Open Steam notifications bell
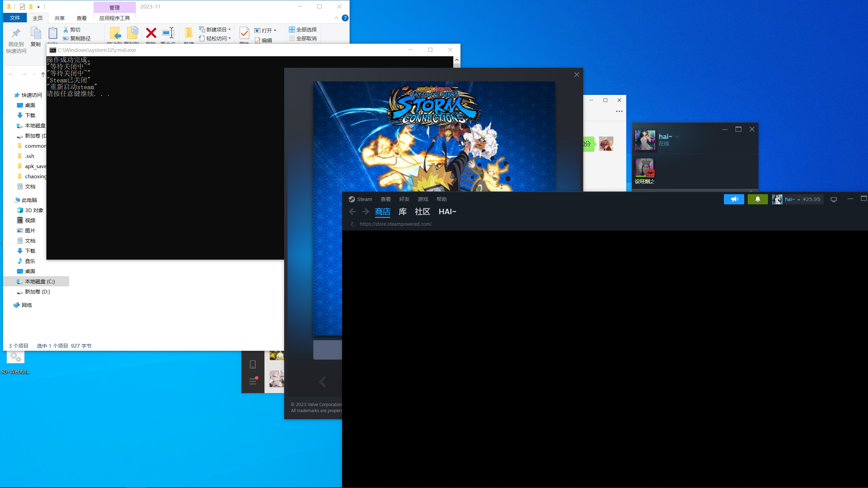Screen dimensions: 868x488 click(757, 199)
